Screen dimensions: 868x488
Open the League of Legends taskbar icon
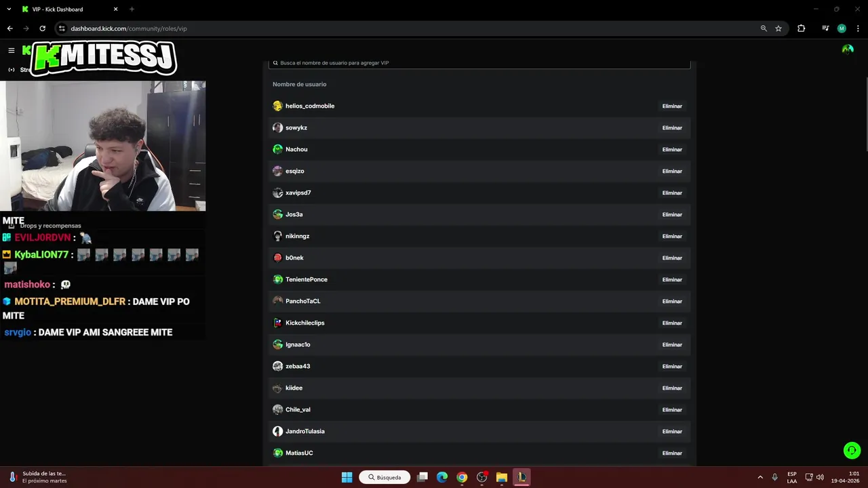(x=521, y=477)
